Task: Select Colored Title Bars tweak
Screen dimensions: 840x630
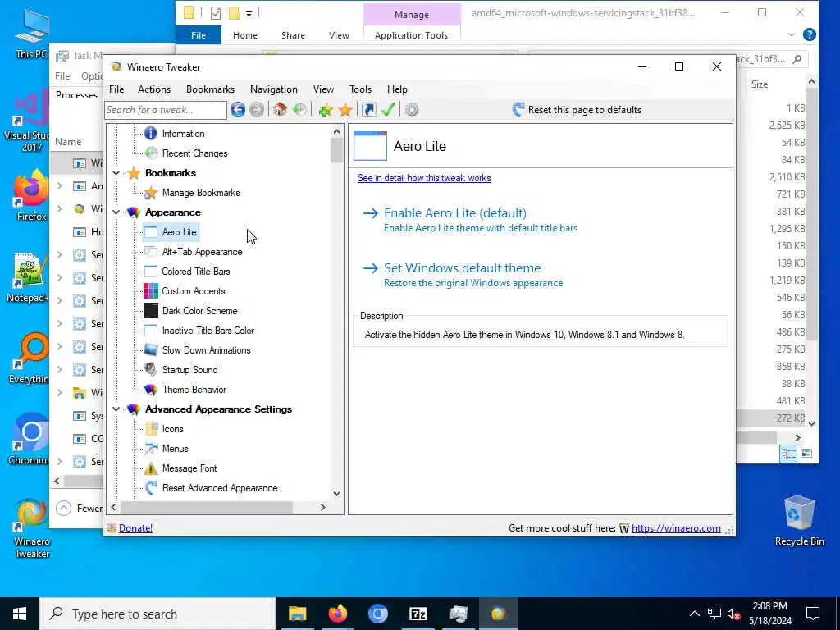Action: click(196, 272)
